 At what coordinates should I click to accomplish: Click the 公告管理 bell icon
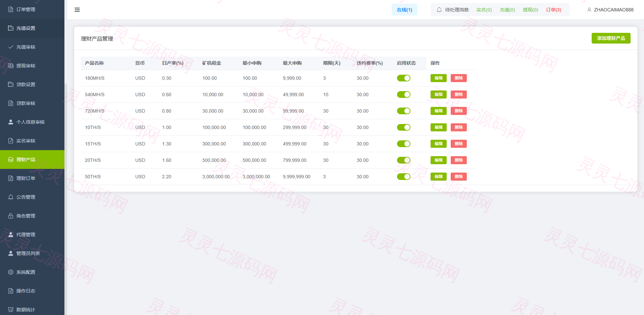point(11,197)
